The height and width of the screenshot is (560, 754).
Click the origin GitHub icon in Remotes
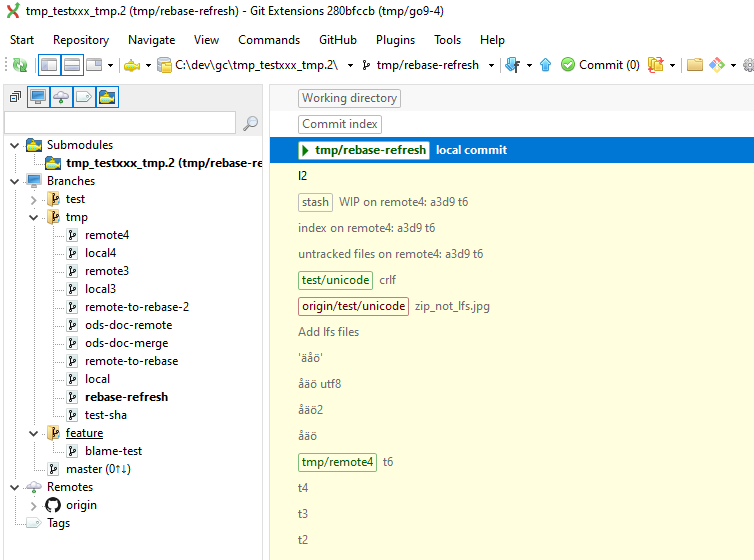[53, 505]
